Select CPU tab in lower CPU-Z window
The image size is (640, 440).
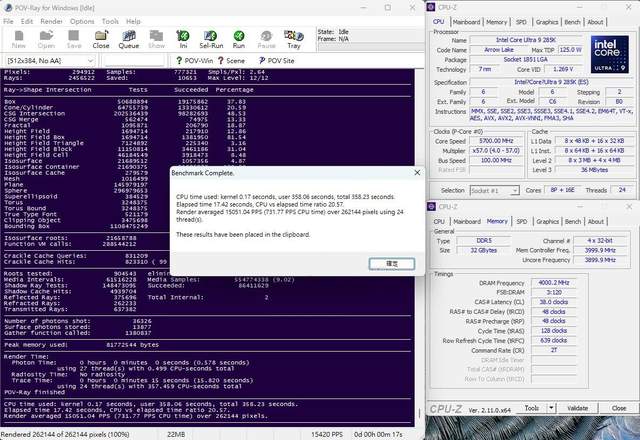pos(439,221)
